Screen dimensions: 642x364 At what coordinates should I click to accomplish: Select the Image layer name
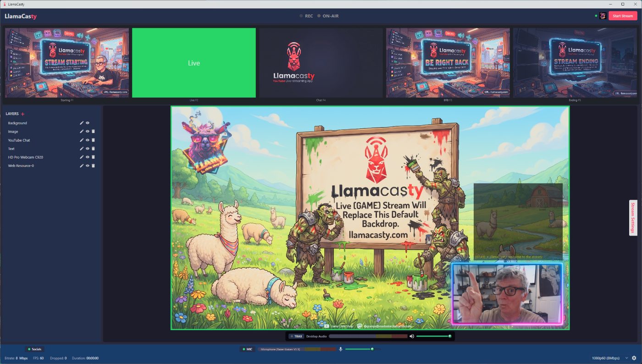13,132
